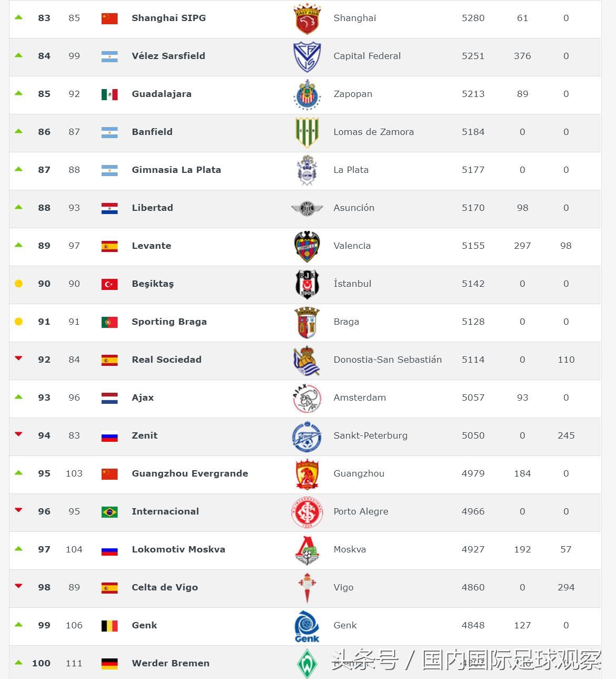This screenshot has height=679, width=616.
Task: Click the Genk club logo
Action: coord(307,626)
